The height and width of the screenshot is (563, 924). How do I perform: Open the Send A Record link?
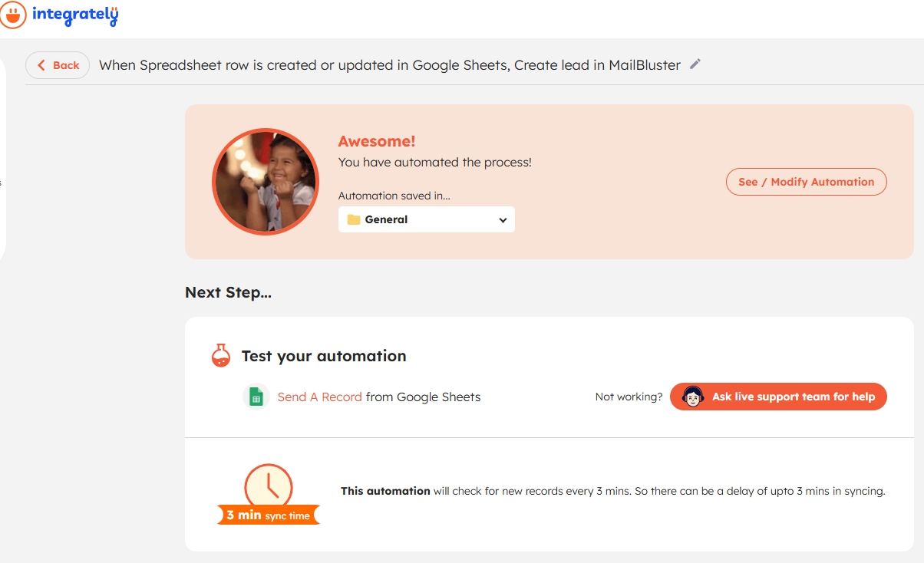click(x=319, y=397)
